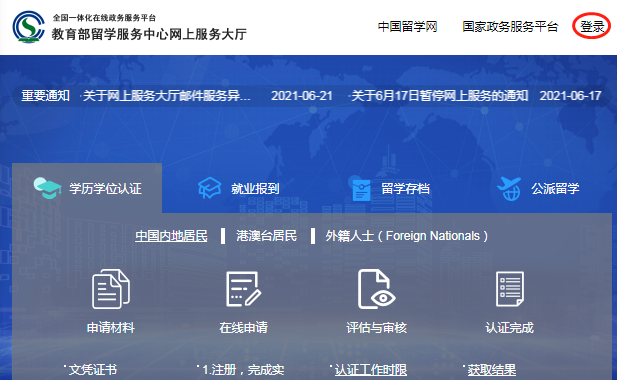Click the 公派留学 airplane globe icon
This screenshot has height=380, width=617.
[x=509, y=189]
